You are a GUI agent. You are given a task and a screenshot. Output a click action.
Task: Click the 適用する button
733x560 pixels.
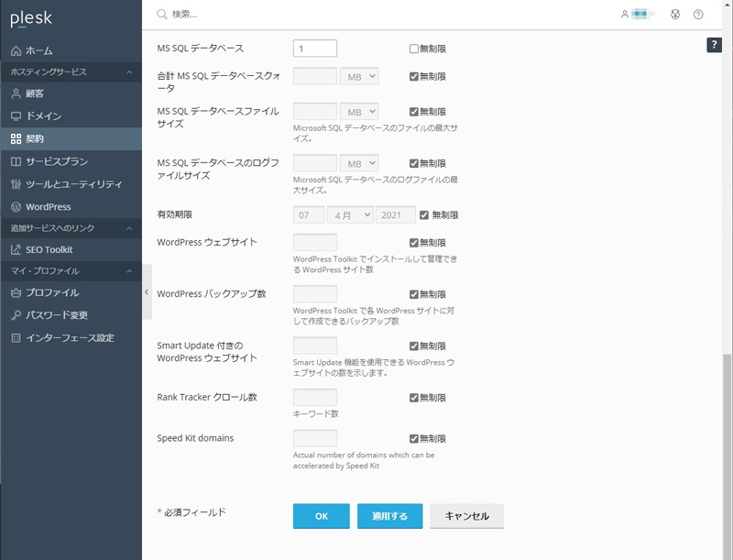click(390, 516)
